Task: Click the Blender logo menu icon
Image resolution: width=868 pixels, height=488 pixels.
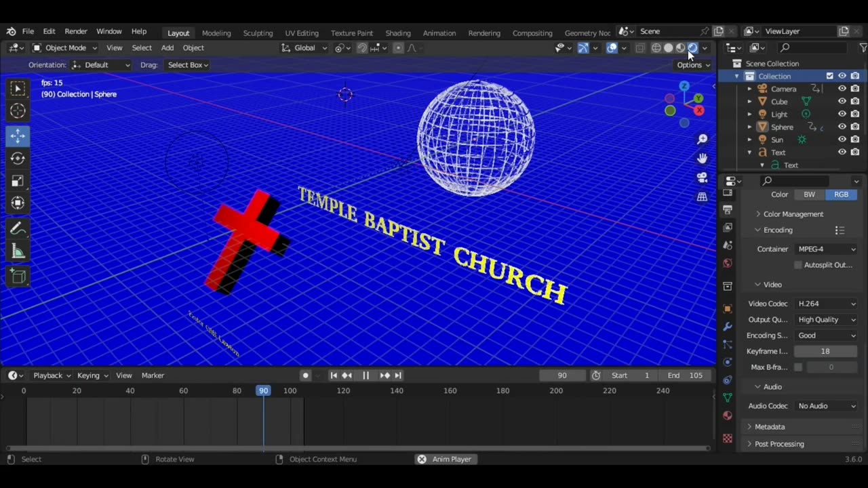Action: coord(11,32)
